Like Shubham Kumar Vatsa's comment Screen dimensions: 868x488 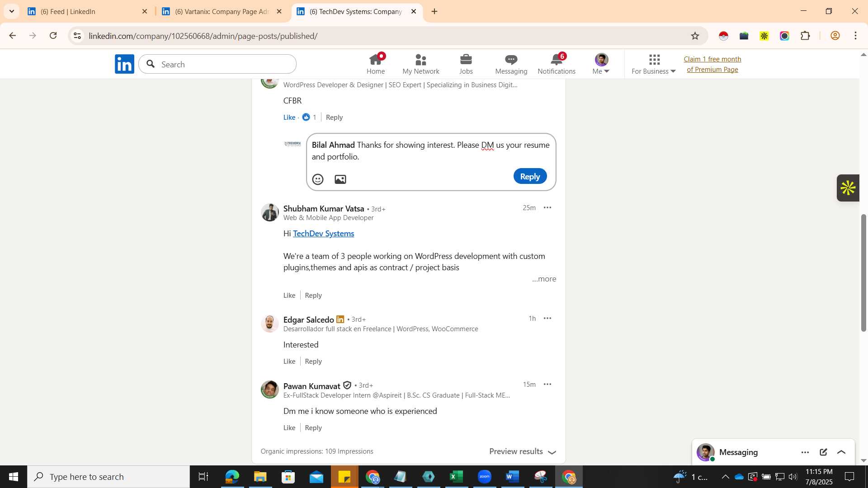click(x=289, y=295)
